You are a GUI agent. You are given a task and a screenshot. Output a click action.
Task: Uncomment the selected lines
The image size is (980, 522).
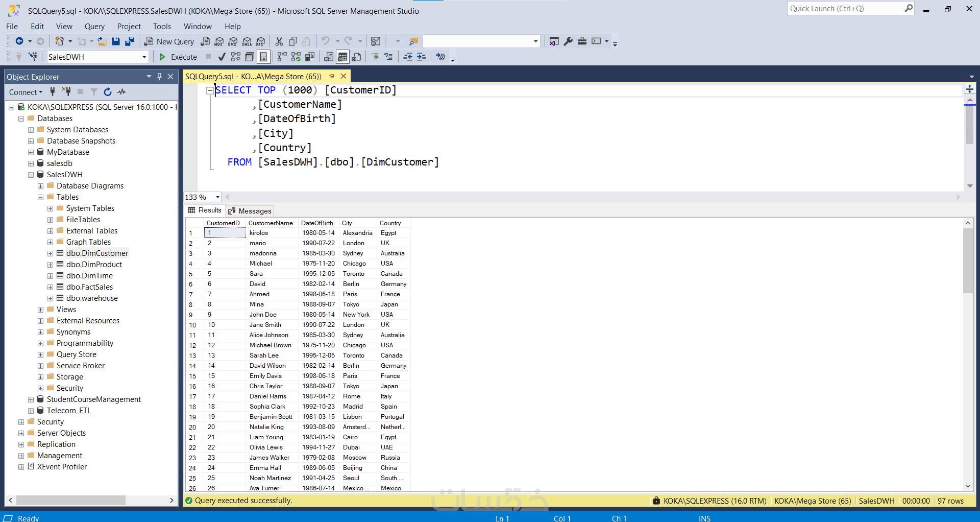click(x=389, y=57)
